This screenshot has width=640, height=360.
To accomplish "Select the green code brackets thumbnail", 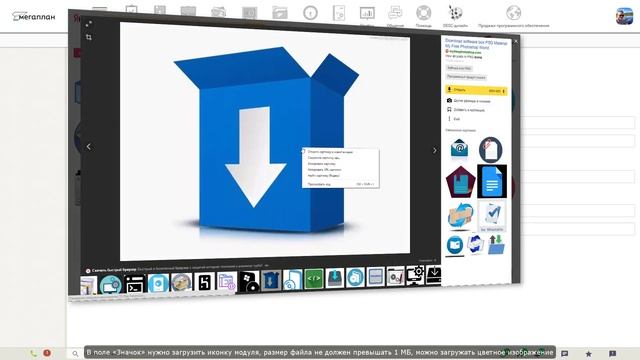I will click(x=314, y=279).
